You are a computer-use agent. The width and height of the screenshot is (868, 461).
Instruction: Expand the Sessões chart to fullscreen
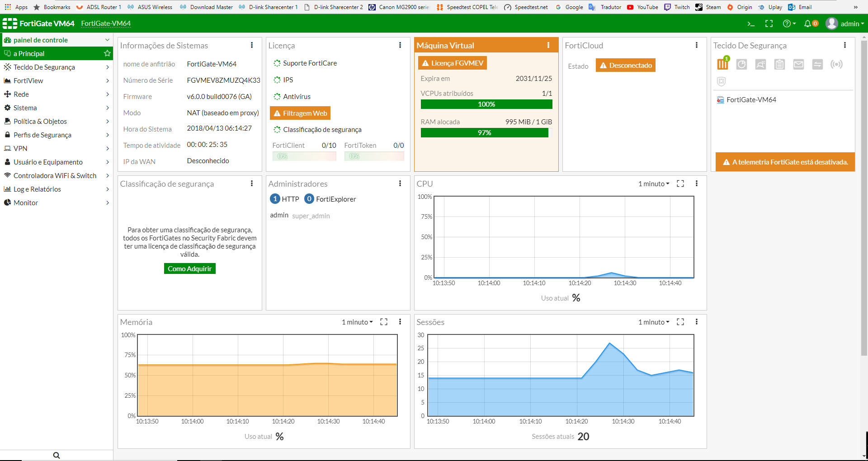pos(680,322)
